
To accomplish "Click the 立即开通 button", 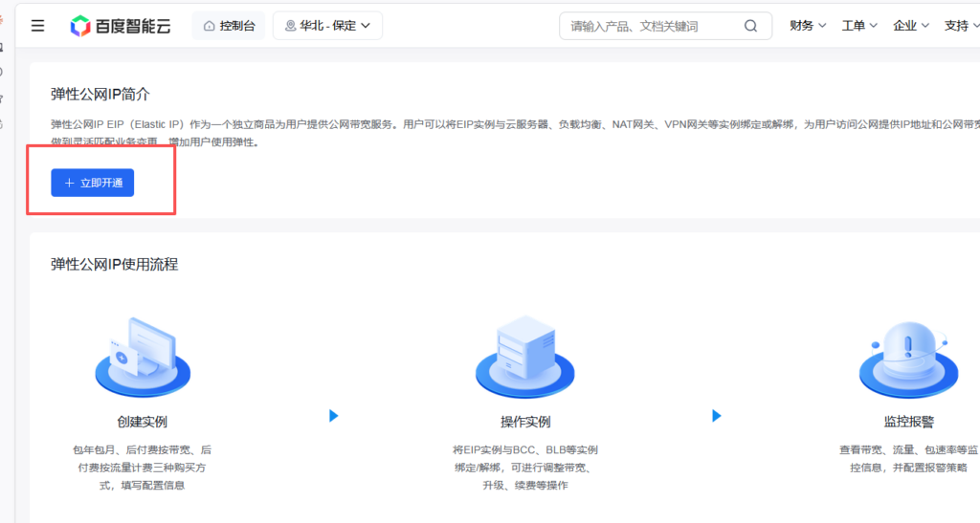I will tap(93, 183).
